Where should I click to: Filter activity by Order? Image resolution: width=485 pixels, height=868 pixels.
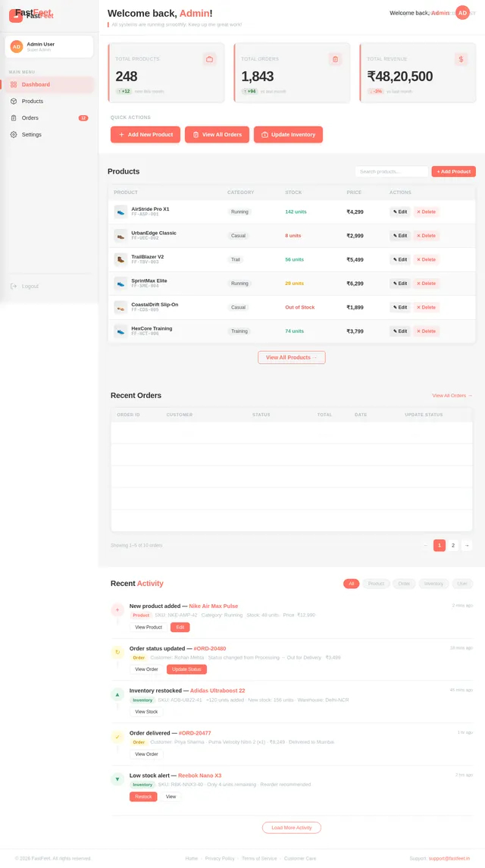[404, 584]
